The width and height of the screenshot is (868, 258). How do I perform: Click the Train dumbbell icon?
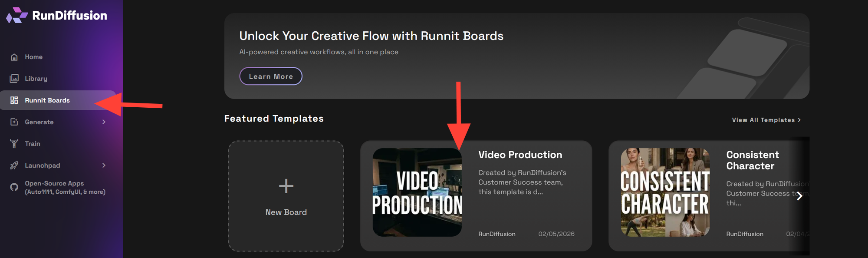click(14, 144)
